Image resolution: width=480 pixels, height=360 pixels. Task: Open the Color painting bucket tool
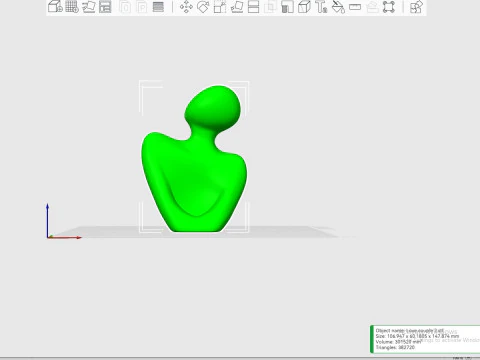point(338,7)
